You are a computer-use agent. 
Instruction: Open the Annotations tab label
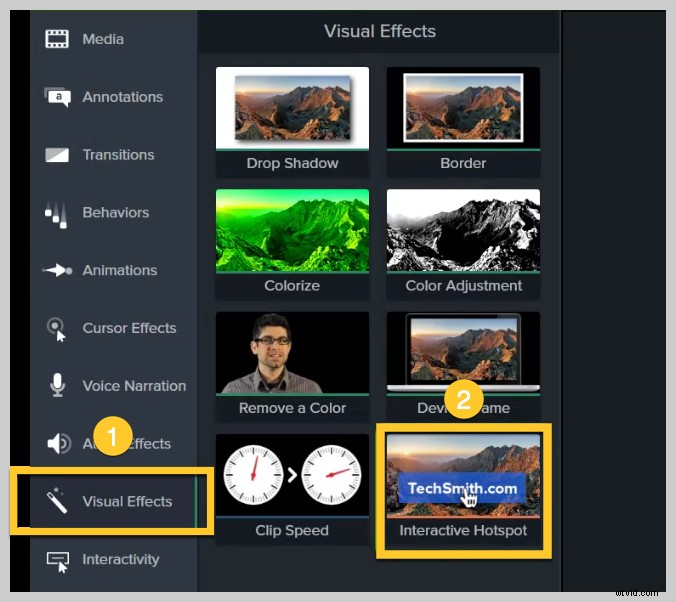(123, 97)
